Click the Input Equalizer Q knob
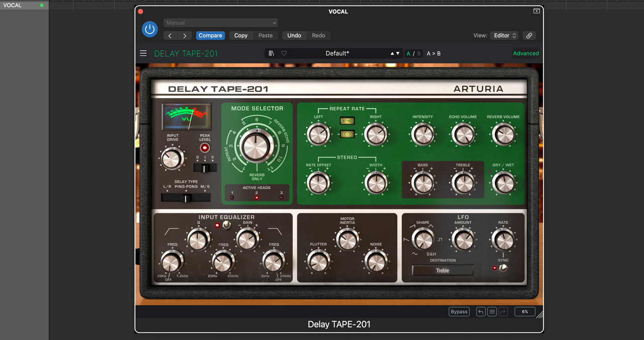Viewport: 644px width, 340px height. point(198,240)
